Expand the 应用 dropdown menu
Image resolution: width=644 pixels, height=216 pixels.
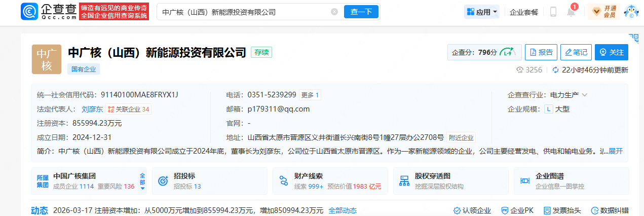[x=481, y=12]
